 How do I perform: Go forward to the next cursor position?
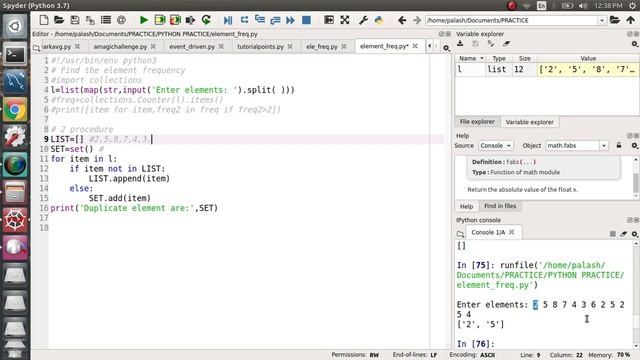click(x=417, y=20)
